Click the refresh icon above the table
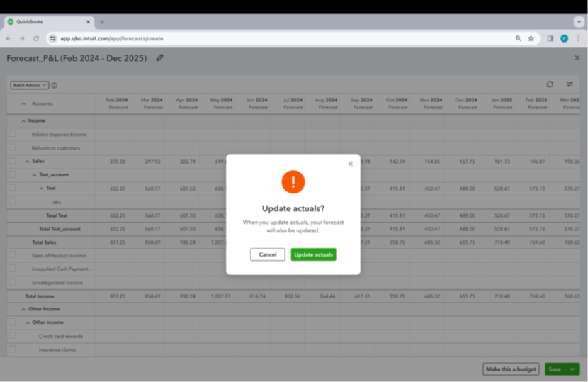Viewport: 588px width, 382px height. coord(550,85)
